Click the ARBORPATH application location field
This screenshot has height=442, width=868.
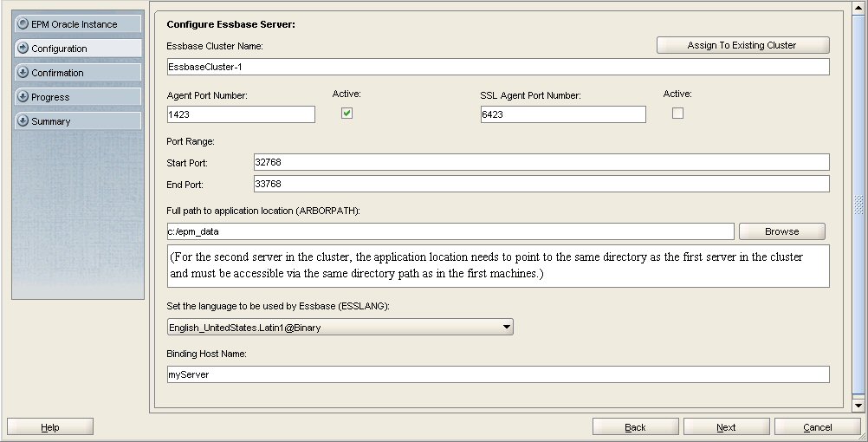450,231
